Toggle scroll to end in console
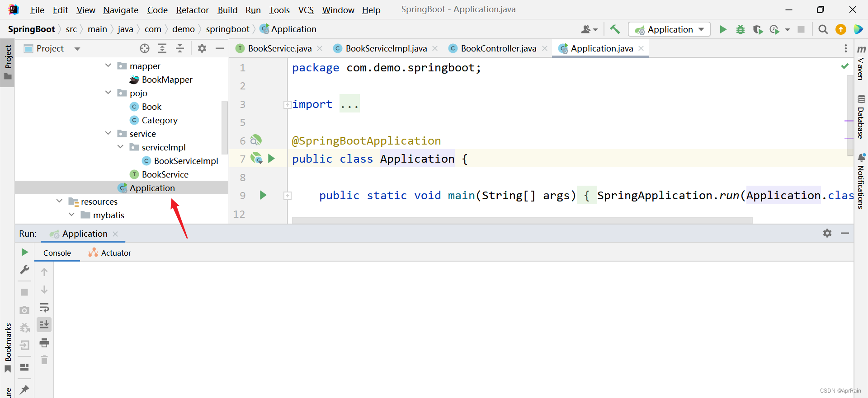Viewport: 868px width, 398px height. tap(44, 325)
